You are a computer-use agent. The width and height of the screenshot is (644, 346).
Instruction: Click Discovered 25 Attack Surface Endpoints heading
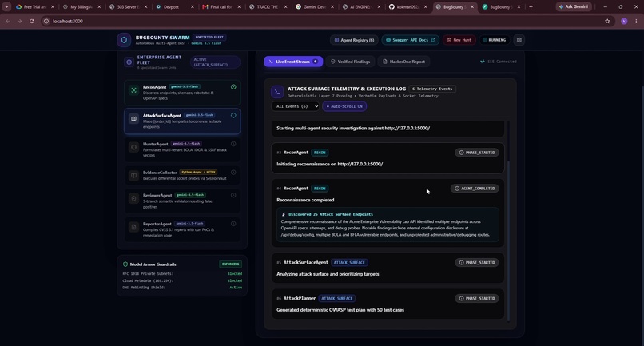pos(331,214)
